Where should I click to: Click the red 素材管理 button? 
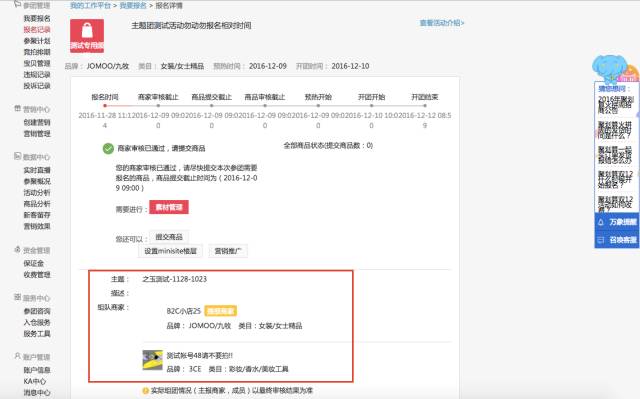169,207
